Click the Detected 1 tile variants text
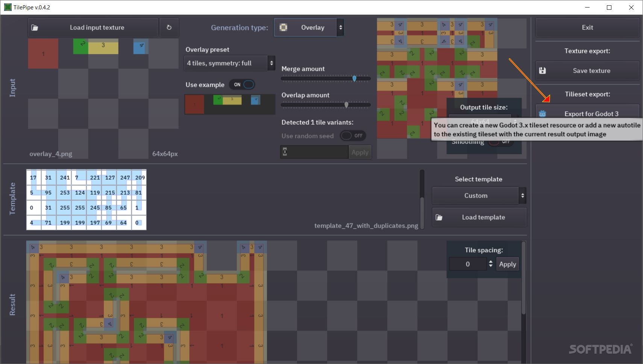643x364 pixels. 317,122
